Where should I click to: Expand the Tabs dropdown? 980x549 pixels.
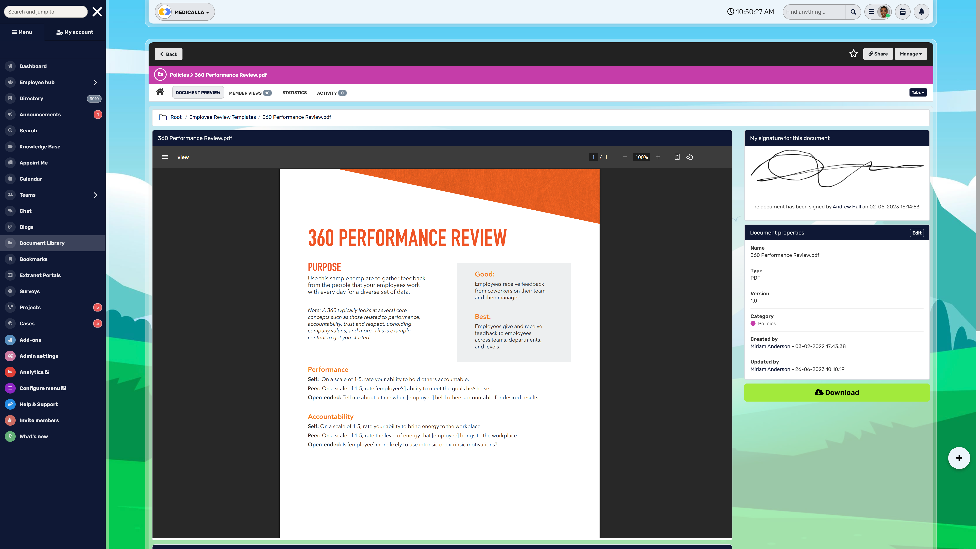pyautogui.click(x=918, y=92)
